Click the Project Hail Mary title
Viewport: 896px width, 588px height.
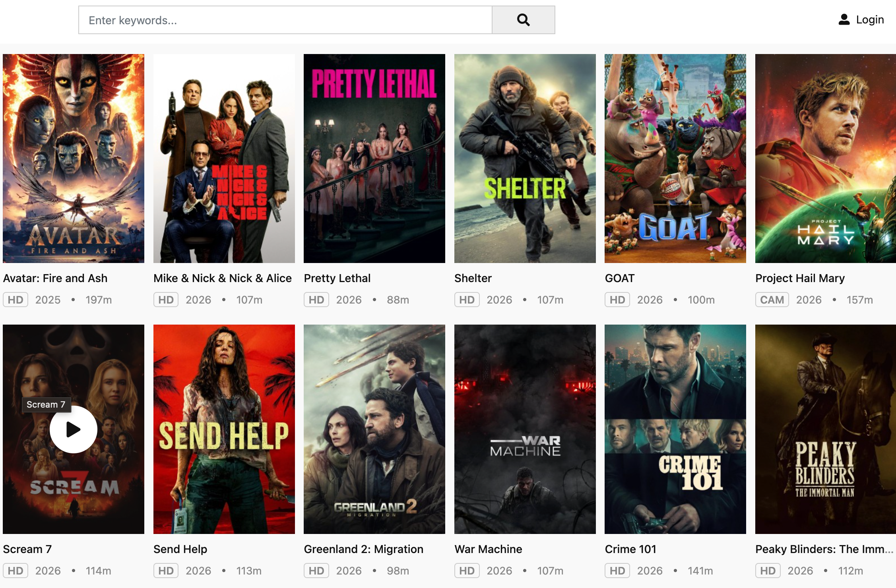tap(800, 278)
